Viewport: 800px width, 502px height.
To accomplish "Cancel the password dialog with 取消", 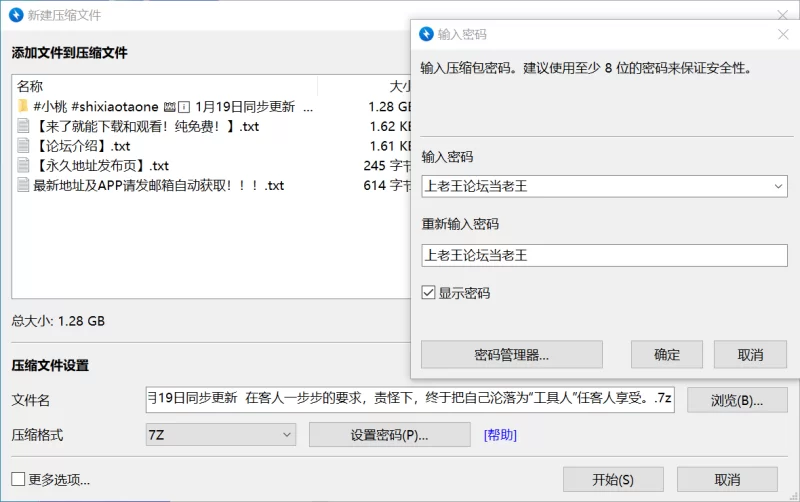I will 750,355.
